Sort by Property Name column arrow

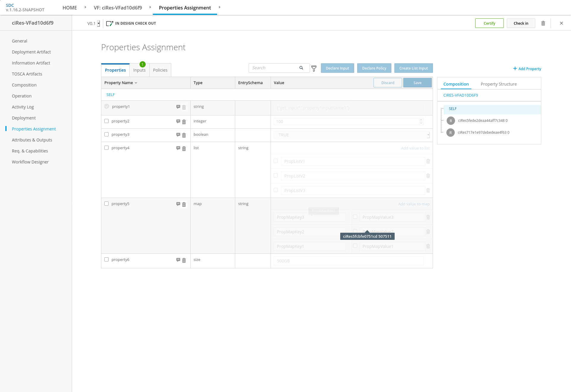[136, 83]
